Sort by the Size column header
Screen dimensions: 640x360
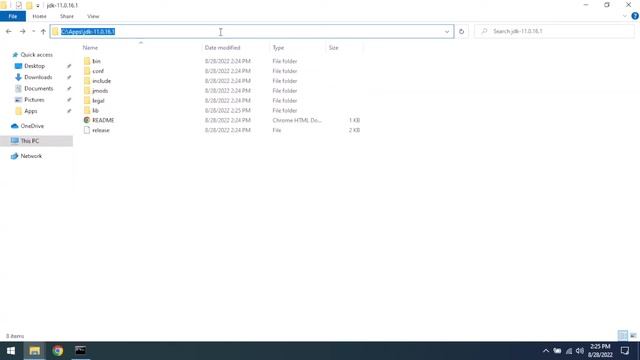(334, 48)
